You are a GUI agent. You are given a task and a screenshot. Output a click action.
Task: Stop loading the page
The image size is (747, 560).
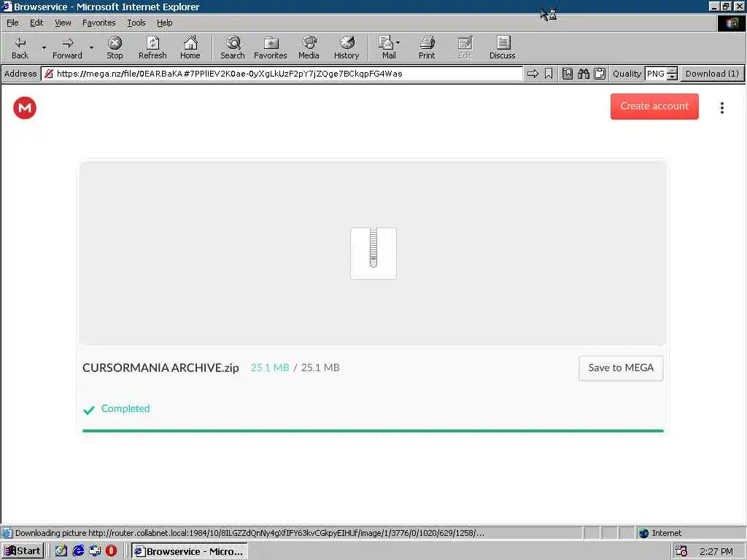click(x=115, y=47)
